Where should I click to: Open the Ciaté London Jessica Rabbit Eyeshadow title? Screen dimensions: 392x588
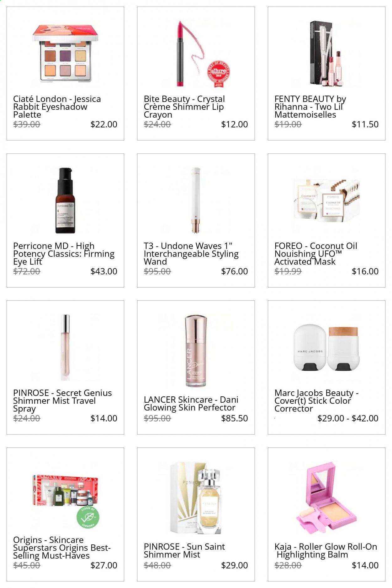click(57, 107)
